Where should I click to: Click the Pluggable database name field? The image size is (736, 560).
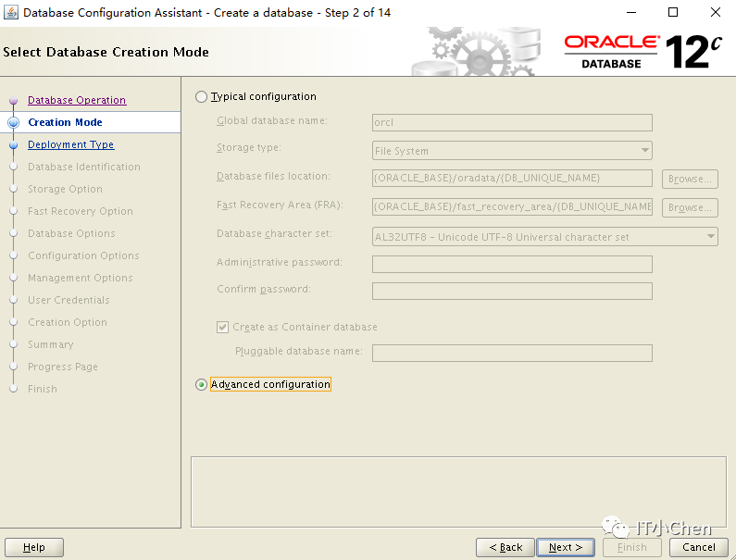(x=512, y=353)
